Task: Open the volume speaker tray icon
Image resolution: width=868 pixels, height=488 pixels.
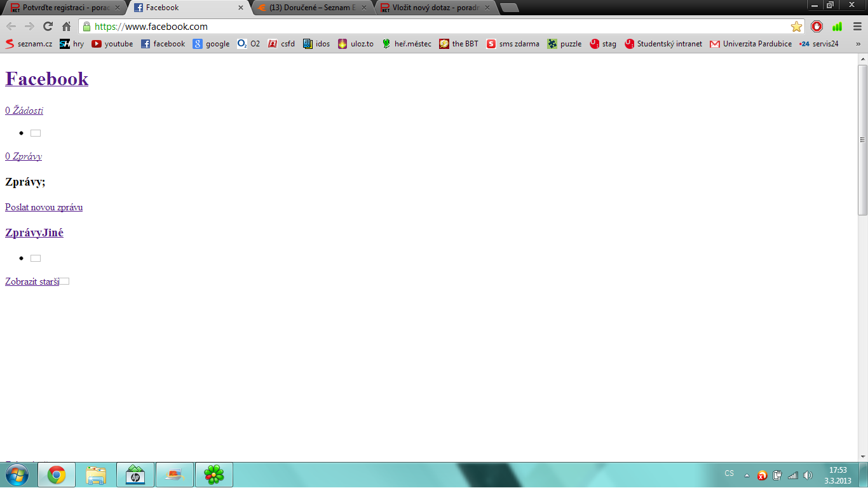Action: pos(808,475)
